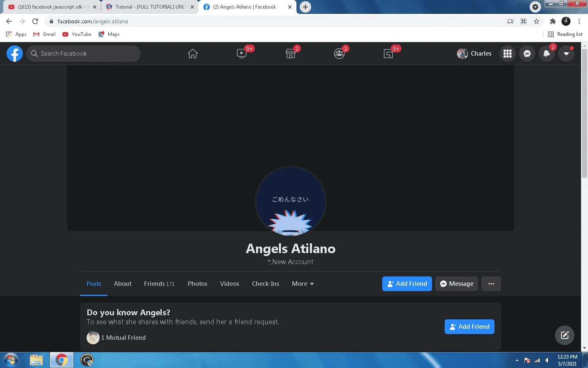This screenshot has height=368, width=588.
Task: Go to Facebook Home icon
Action: [193, 54]
